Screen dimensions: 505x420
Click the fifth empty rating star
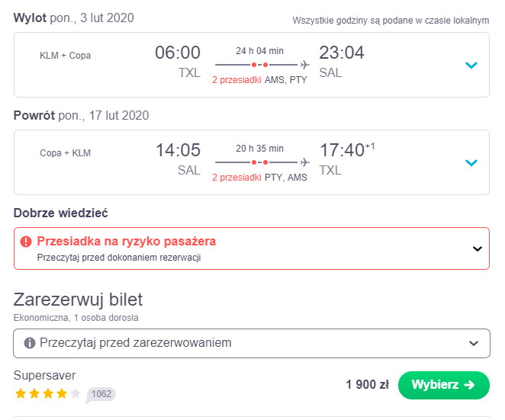pyautogui.click(x=76, y=393)
